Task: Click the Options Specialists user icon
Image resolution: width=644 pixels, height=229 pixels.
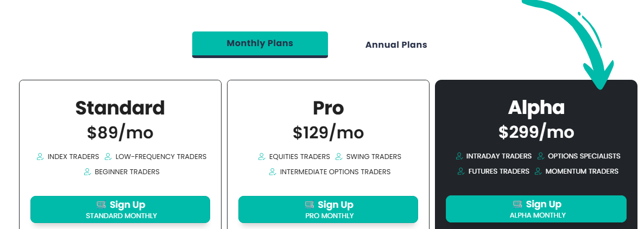Action: pos(540,156)
